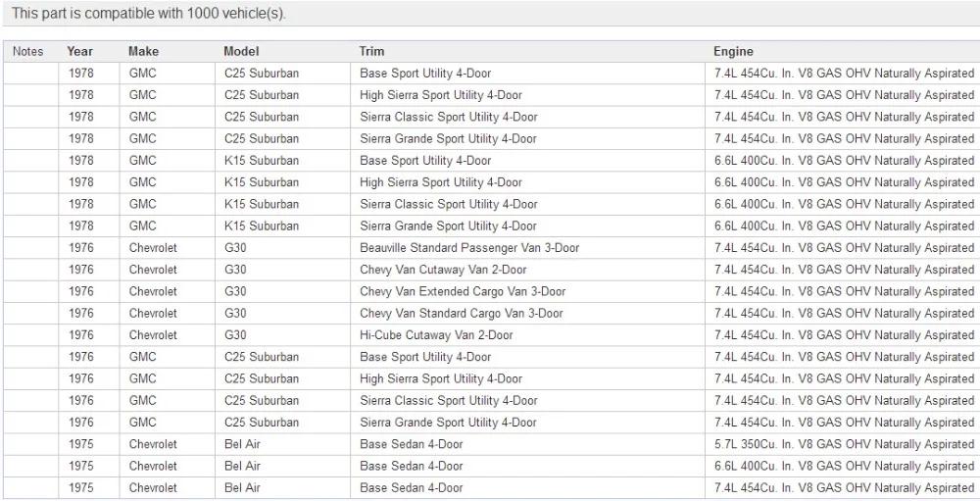Select Base Sport Utility trim for 1978 K15 Suburban

coord(527,161)
